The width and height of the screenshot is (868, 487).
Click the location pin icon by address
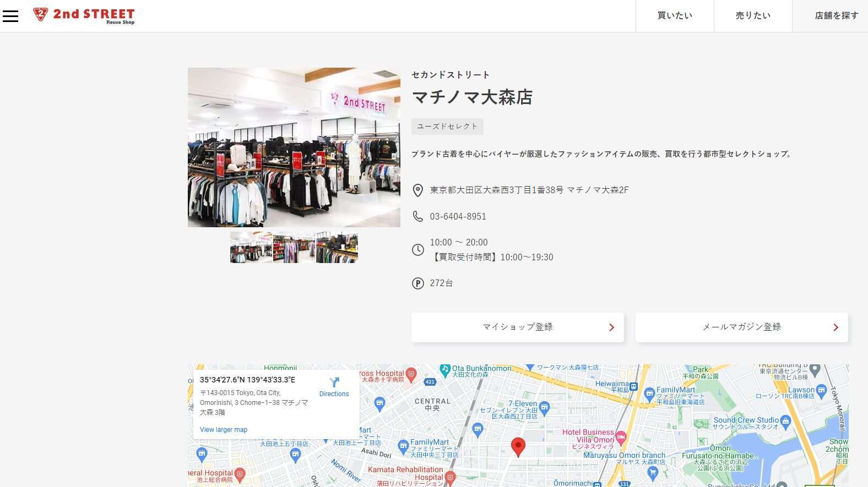pyautogui.click(x=418, y=190)
